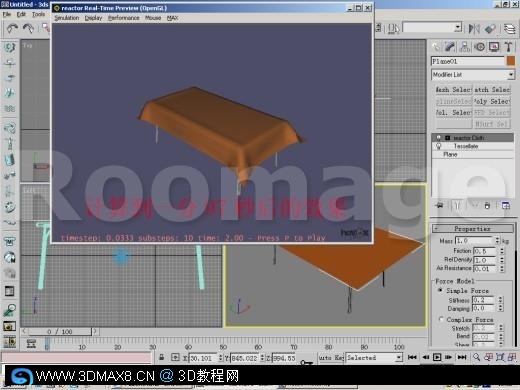Screen dimensions: 520x390
Task: Open Configure Modifier Sets icon
Action: pos(506,206)
